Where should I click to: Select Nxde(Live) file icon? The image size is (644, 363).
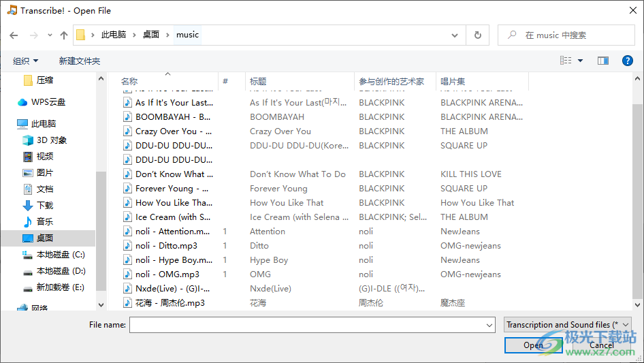[x=128, y=289]
